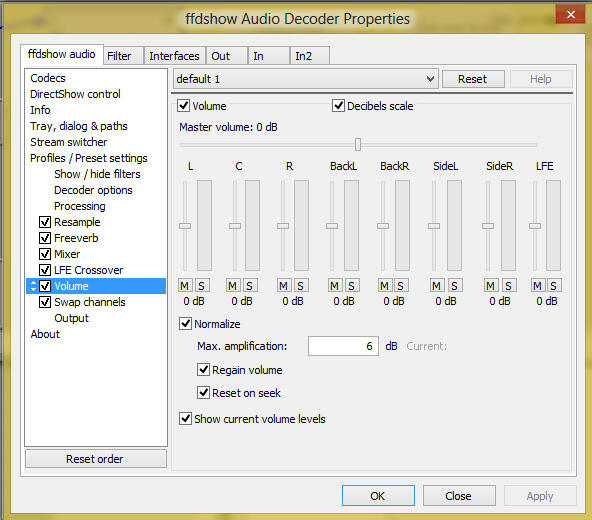Solo the L channel with S button
This screenshot has width=592, height=520.
202,286
